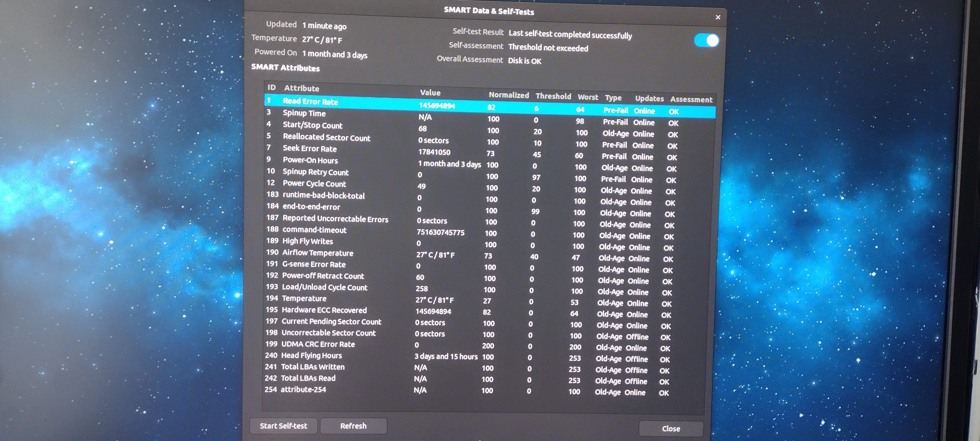Click the SMART Attributes heading

[285, 68]
